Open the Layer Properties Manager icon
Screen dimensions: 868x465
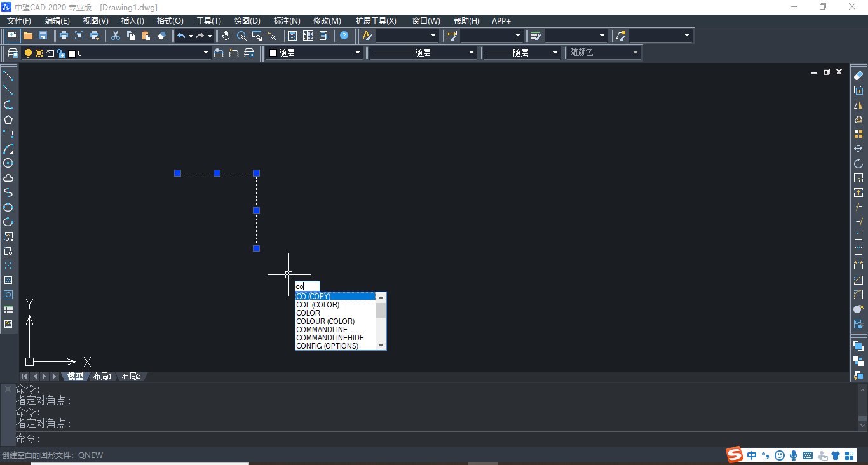click(13, 53)
